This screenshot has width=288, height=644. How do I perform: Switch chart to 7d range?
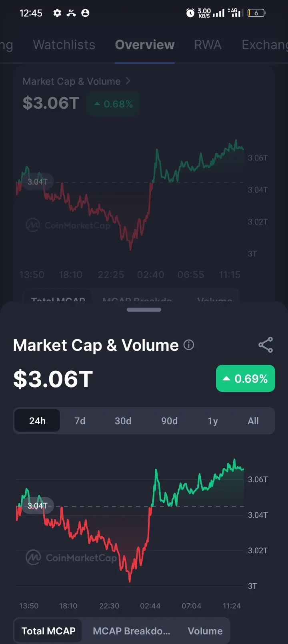point(80,421)
